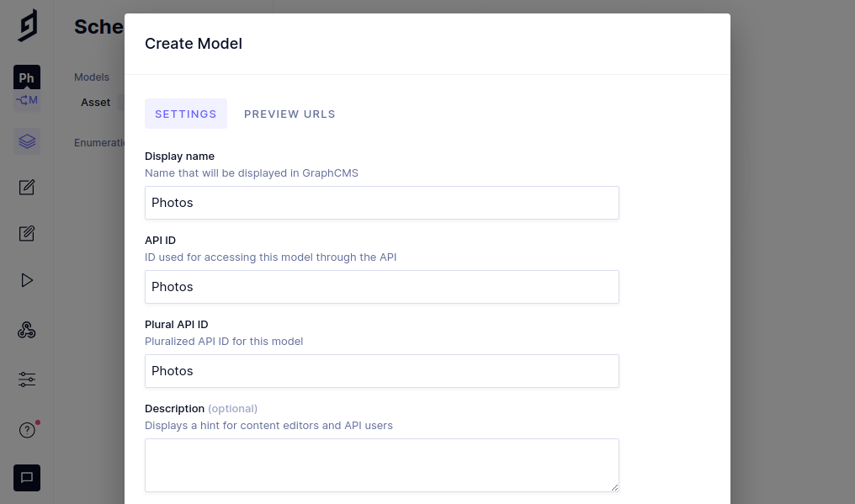Viewport: 855px width, 504px height.
Task: Open the Help question mark icon
Action: point(27,430)
